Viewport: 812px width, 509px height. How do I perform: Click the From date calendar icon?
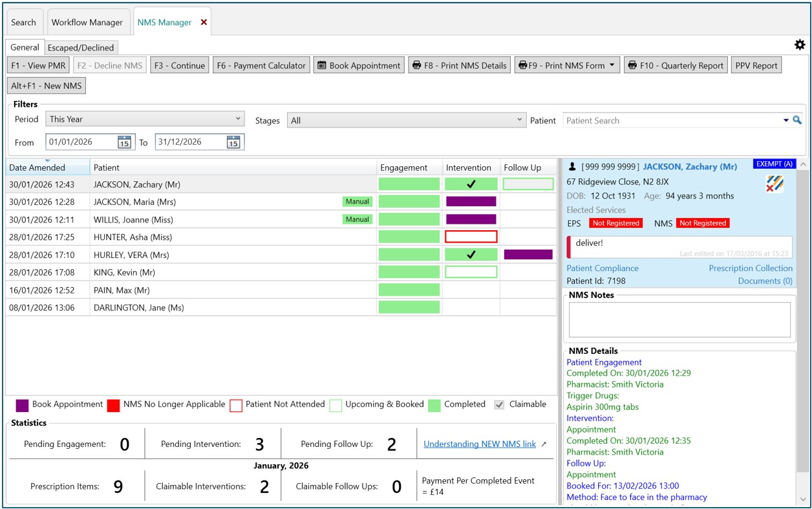(124, 142)
